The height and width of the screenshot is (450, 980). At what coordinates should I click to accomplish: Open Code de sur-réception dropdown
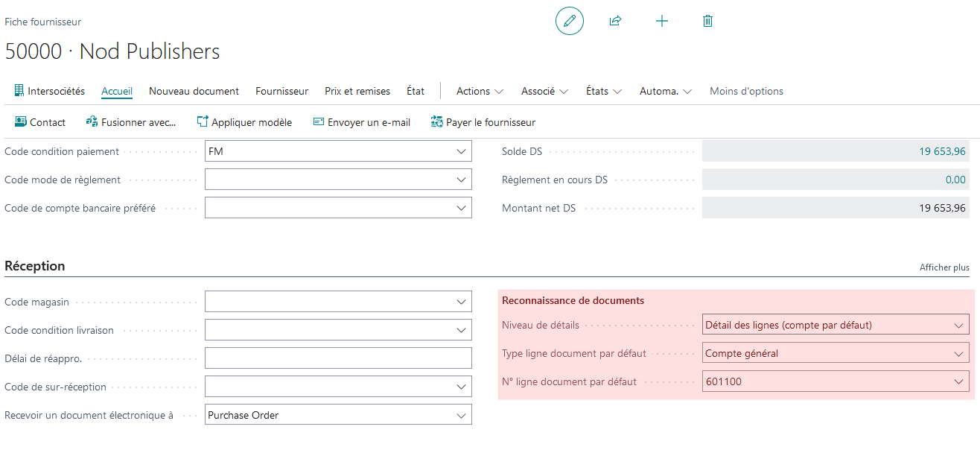(461, 387)
